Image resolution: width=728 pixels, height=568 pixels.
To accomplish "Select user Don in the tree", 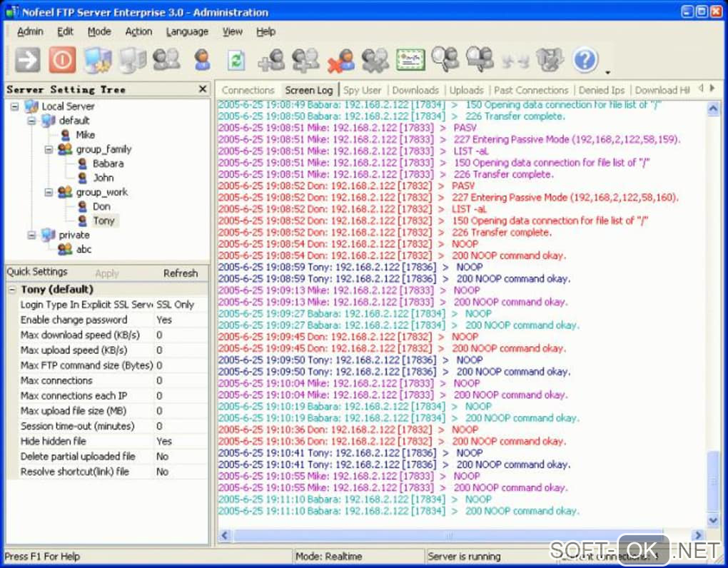I will (101, 206).
